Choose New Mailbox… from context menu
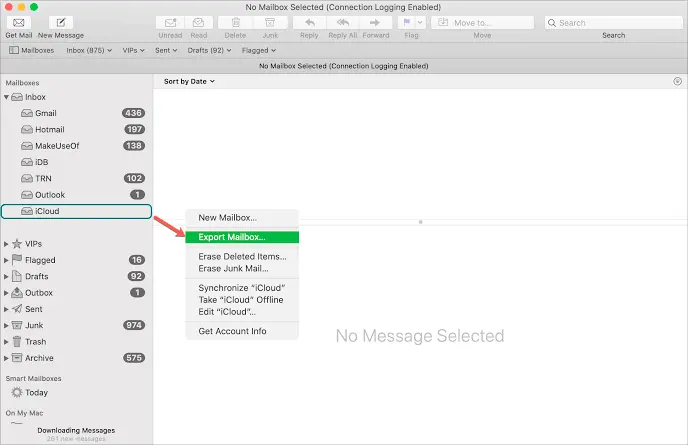The image size is (688, 445). pos(242,218)
